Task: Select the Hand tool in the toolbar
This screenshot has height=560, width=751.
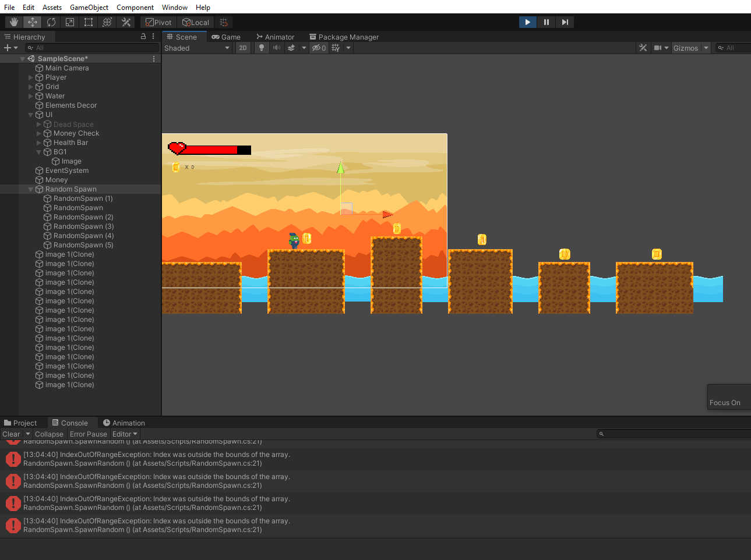Action: 14,22
